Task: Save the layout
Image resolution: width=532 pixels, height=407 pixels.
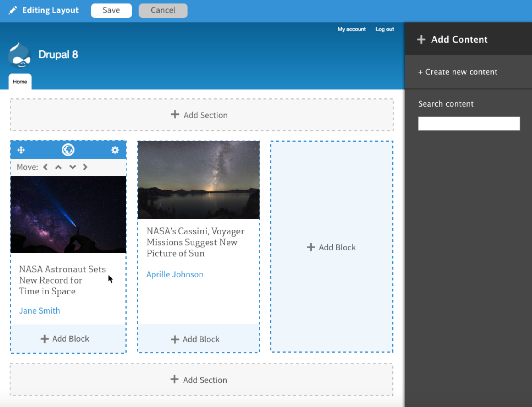Action: 111,10
